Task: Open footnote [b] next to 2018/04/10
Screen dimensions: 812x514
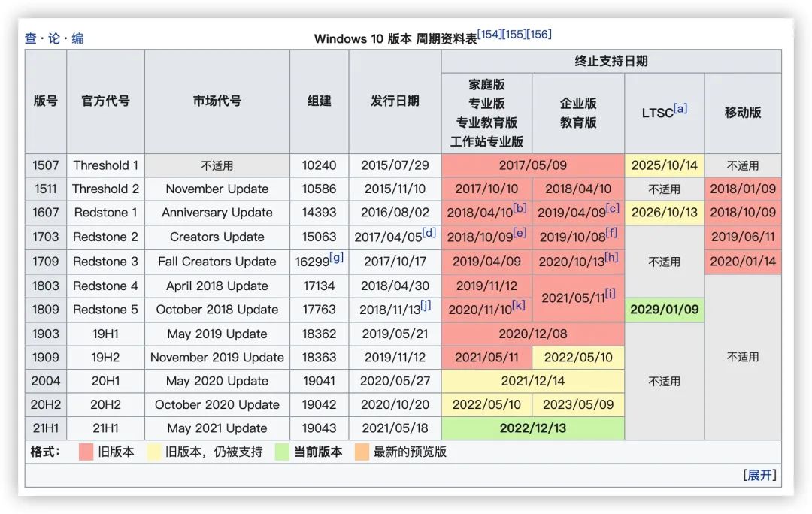Action: (x=520, y=208)
